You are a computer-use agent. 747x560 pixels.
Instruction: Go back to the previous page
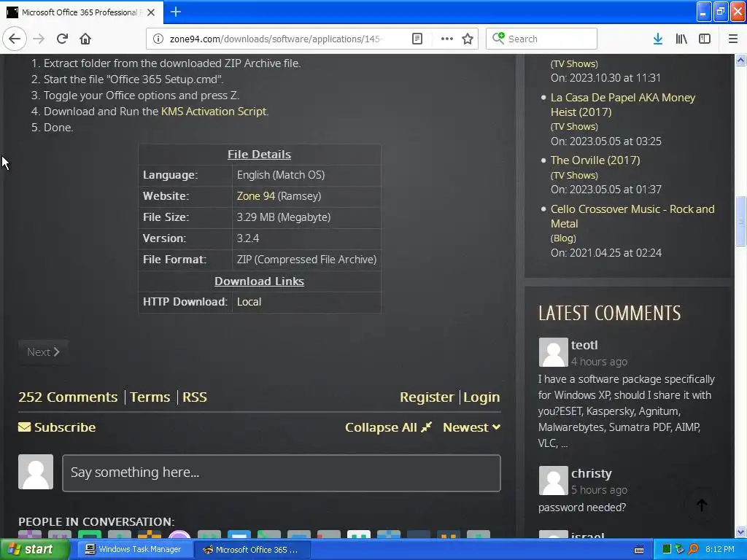(15, 39)
